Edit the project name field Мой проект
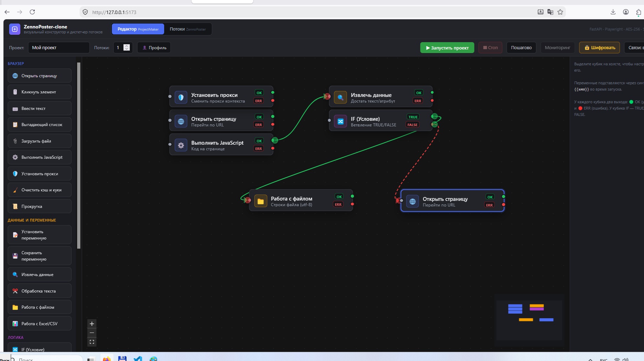 point(59,47)
